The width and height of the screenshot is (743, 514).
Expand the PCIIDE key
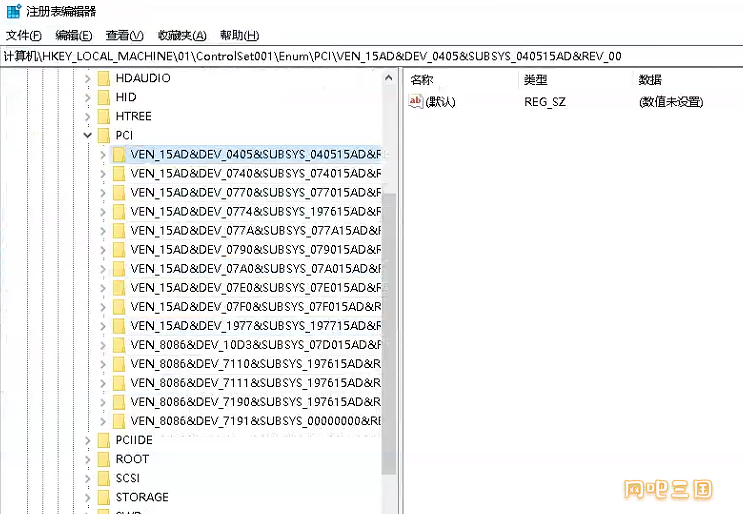coord(88,441)
